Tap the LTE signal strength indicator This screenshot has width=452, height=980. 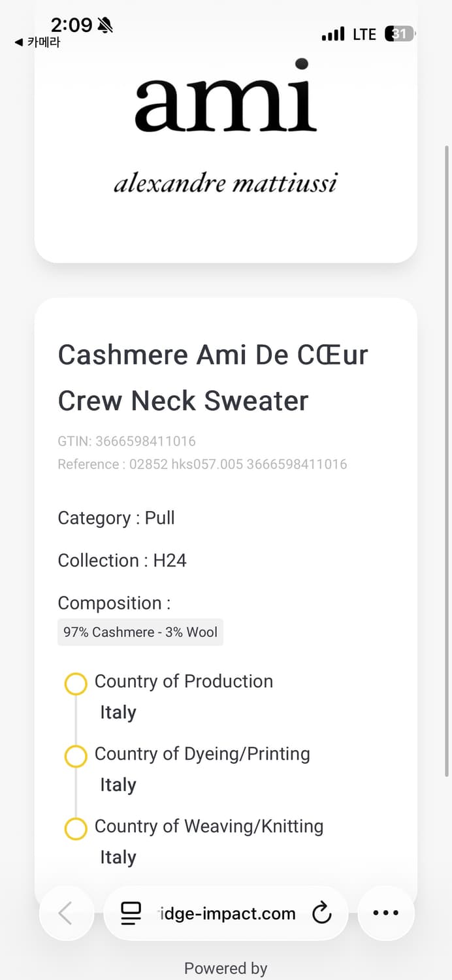click(333, 34)
